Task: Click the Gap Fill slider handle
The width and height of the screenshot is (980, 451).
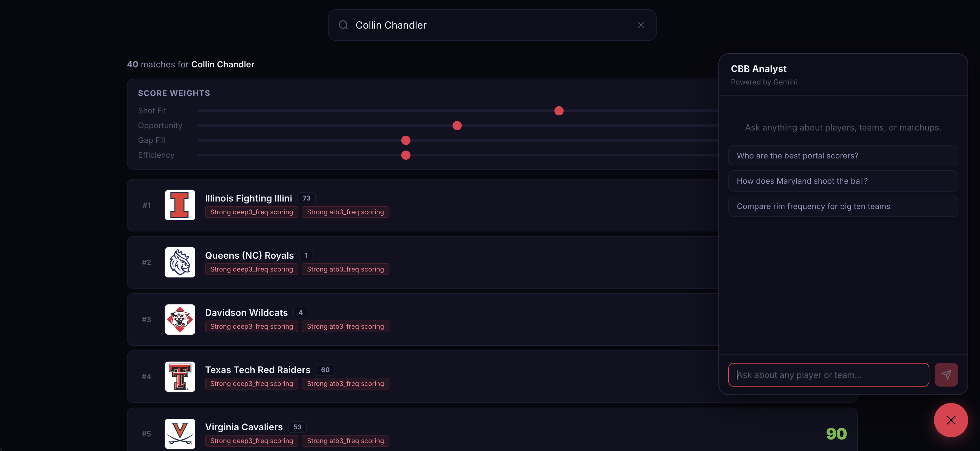Action: click(x=406, y=140)
